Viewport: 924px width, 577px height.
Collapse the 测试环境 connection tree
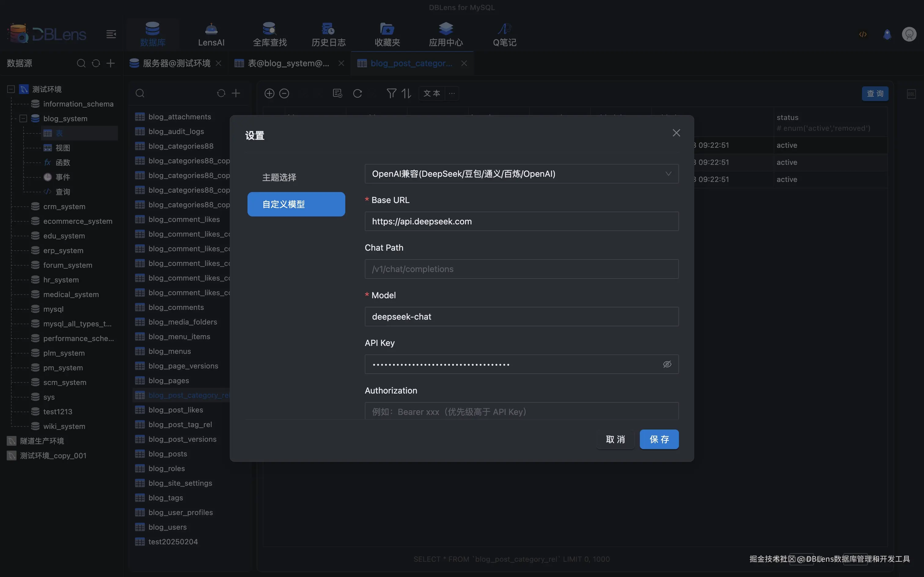(x=11, y=89)
